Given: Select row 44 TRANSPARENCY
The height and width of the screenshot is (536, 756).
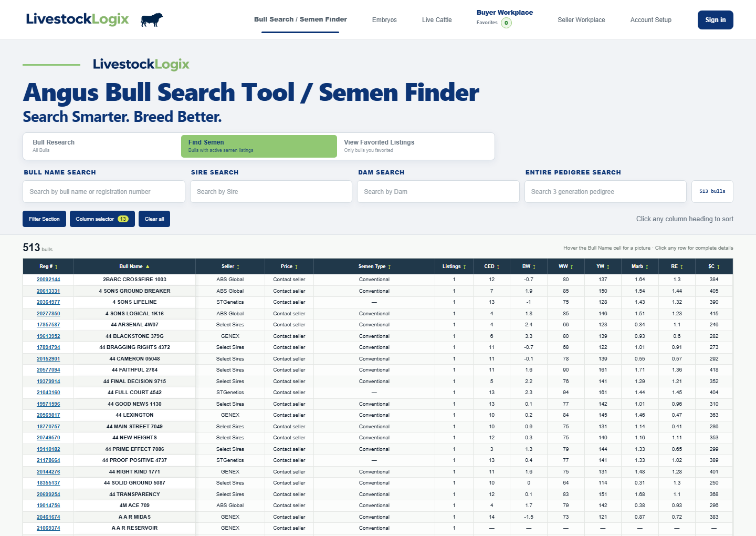Looking at the screenshot, I should (x=378, y=494).
